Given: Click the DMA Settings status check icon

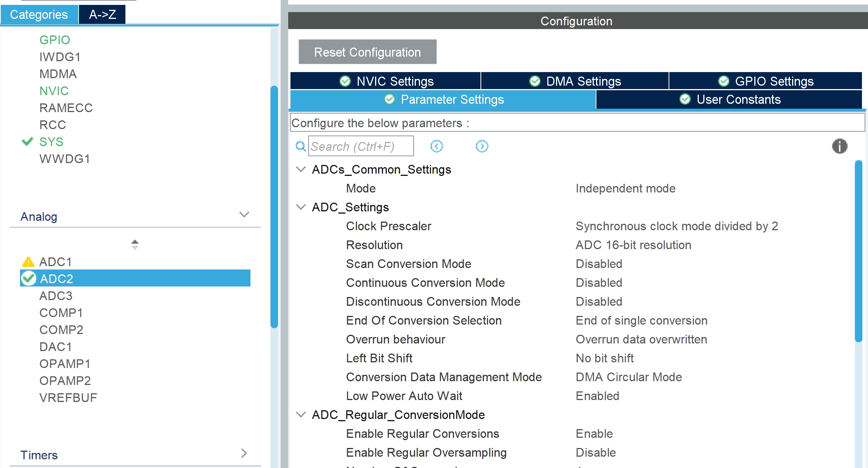Looking at the screenshot, I should tap(534, 81).
